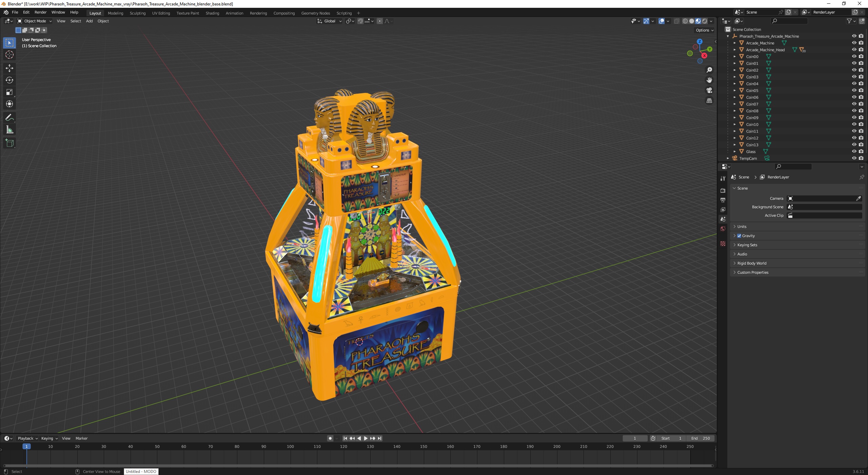Screen dimensions: 868x475
Task: Open the Output properties tab
Action: pos(723,200)
